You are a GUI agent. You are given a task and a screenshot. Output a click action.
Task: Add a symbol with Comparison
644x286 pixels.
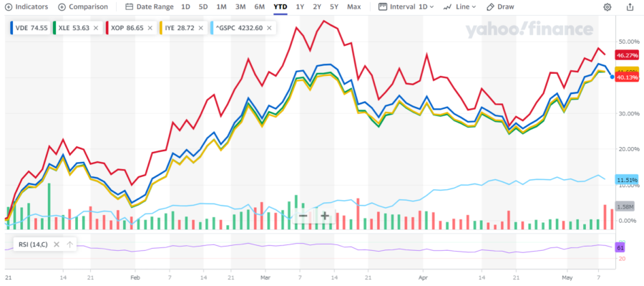(83, 7)
